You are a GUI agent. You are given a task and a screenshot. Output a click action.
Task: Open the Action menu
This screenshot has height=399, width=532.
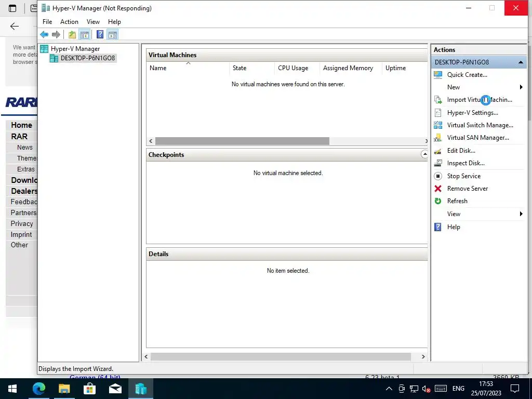tap(69, 22)
